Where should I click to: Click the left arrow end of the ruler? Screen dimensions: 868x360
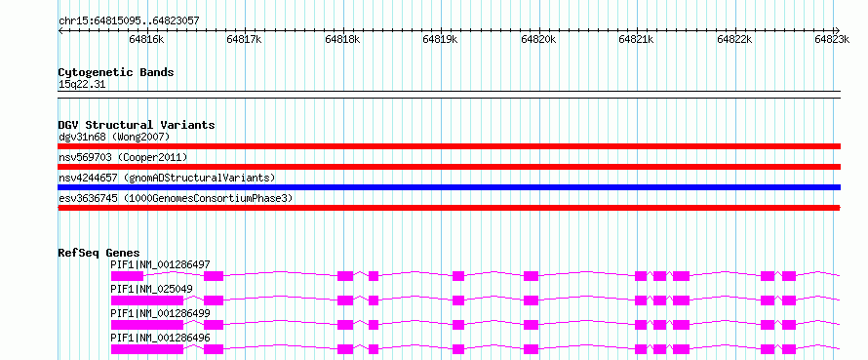coord(61,30)
